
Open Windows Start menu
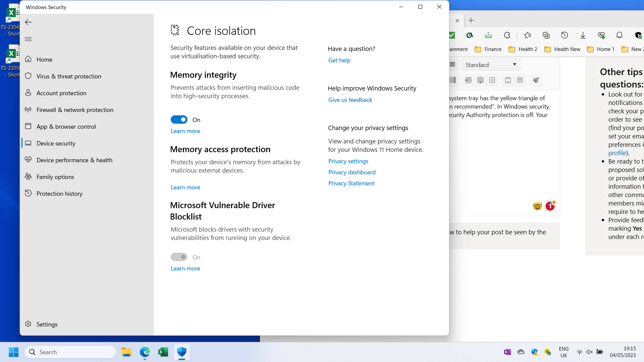(x=14, y=352)
